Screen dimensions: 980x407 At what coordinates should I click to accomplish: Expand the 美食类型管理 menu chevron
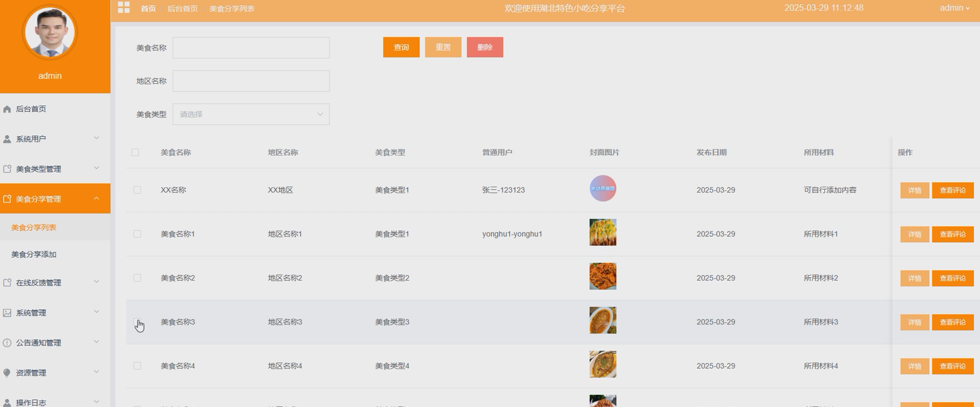[97, 168]
